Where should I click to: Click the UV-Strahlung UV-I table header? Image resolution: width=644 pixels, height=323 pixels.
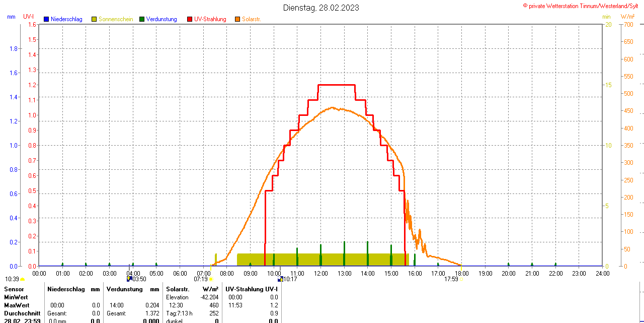[x=251, y=289]
